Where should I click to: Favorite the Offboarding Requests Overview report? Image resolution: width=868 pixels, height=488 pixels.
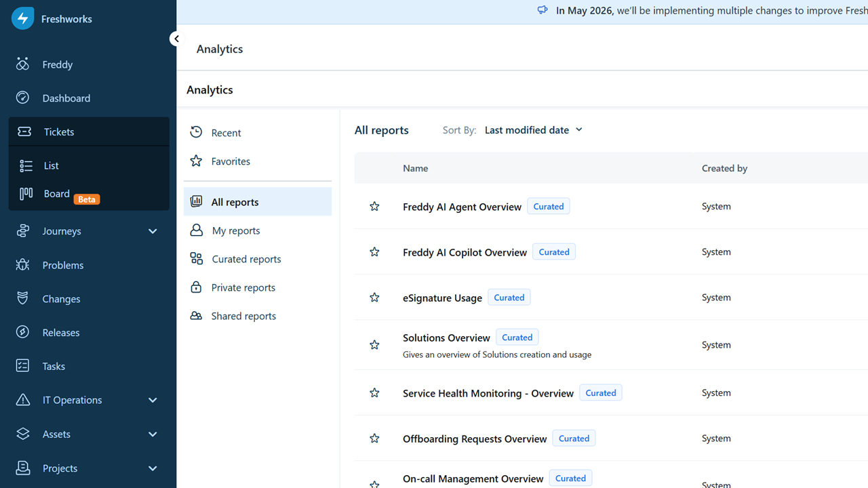(x=374, y=439)
